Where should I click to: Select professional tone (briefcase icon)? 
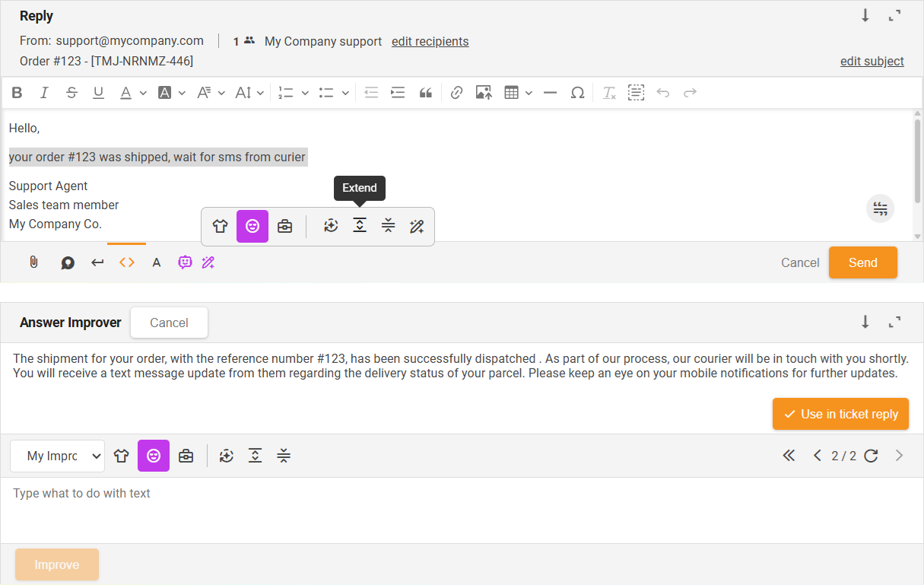[285, 226]
